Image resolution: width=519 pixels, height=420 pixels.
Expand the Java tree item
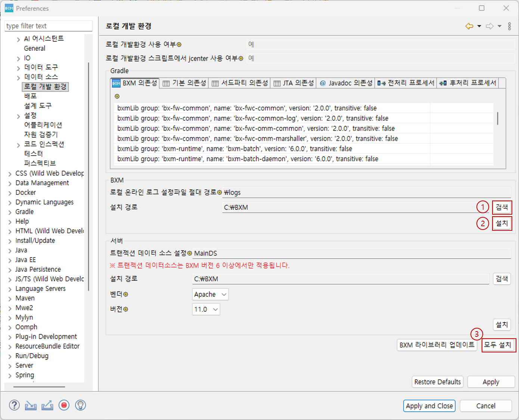[10, 250]
